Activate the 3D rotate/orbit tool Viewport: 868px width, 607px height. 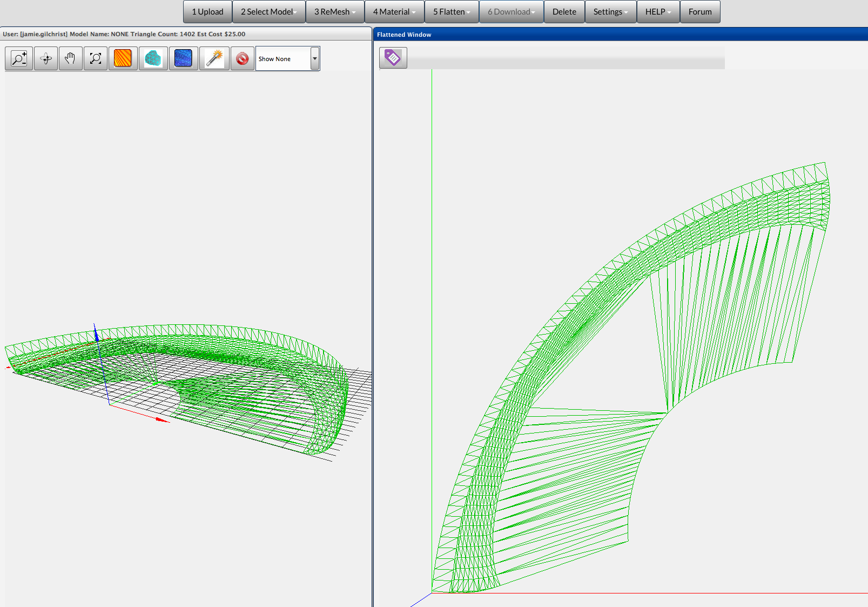pos(46,58)
